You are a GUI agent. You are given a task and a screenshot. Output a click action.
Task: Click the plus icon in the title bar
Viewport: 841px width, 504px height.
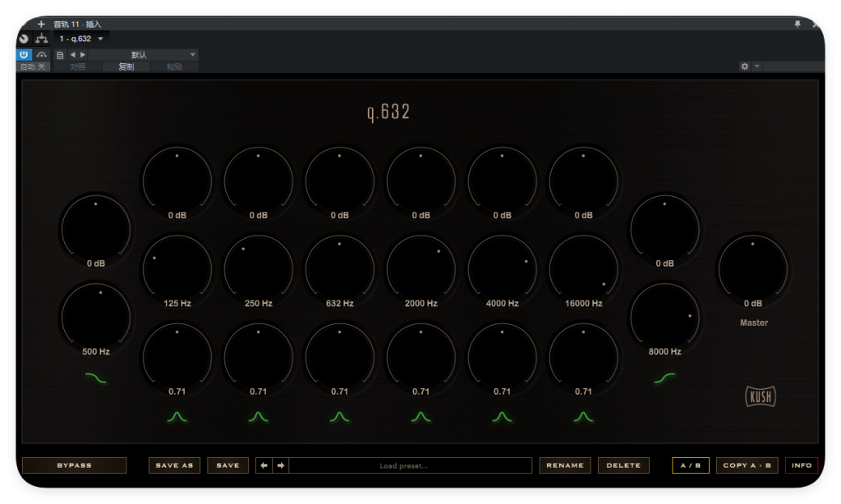pyautogui.click(x=41, y=24)
